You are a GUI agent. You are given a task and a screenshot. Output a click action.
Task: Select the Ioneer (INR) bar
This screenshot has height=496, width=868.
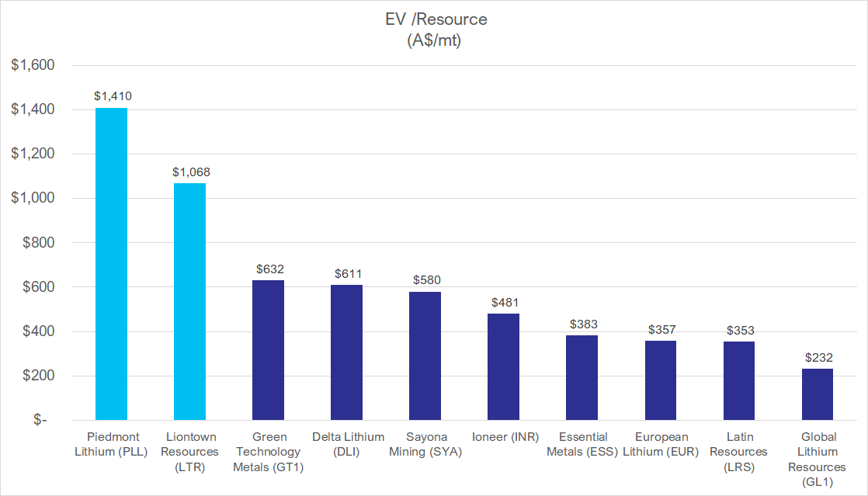tap(503, 367)
